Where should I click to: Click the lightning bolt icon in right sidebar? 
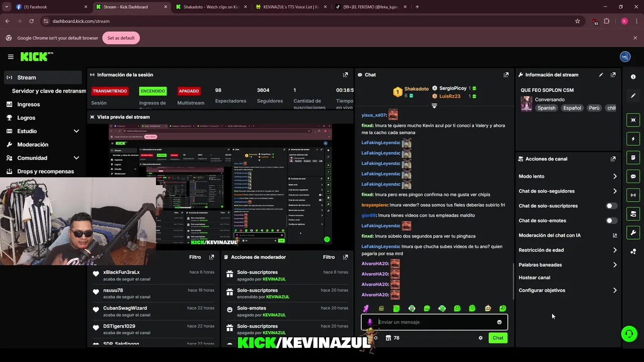pos(633,139)
